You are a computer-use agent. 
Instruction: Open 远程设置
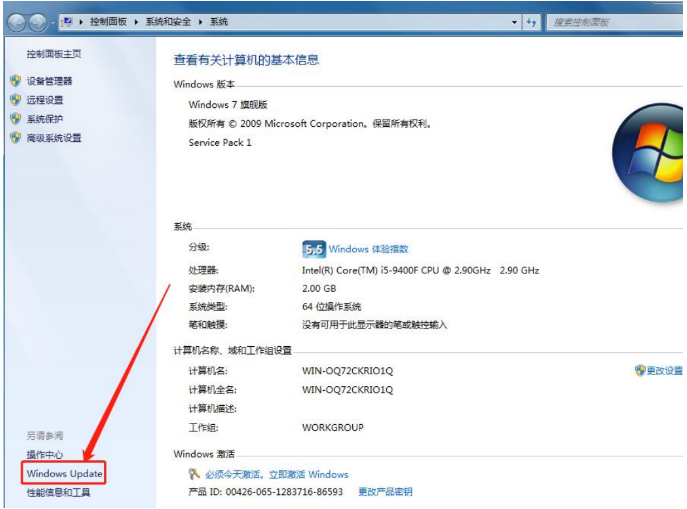(x=45, y=100)
